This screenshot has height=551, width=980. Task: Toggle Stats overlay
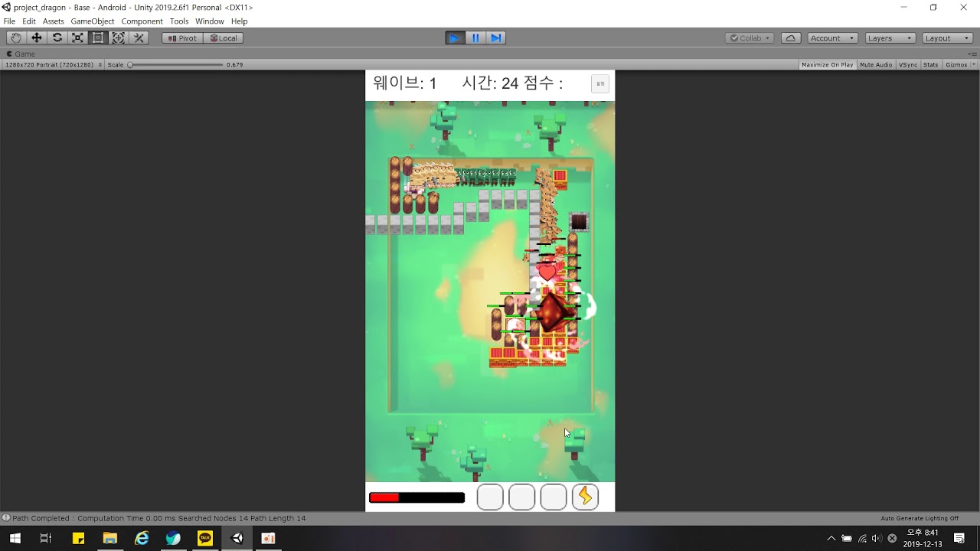(x=930, y=65)
